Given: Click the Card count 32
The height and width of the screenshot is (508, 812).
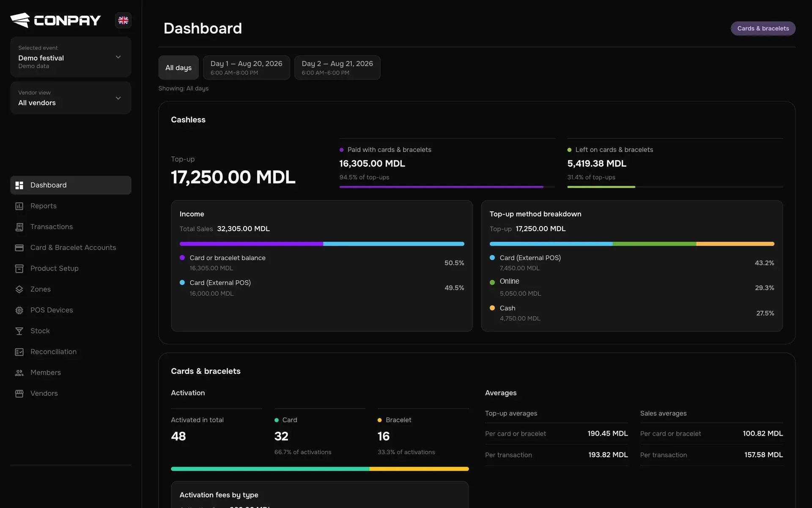Looking at the screenshot, I should (x=281, y=436).
